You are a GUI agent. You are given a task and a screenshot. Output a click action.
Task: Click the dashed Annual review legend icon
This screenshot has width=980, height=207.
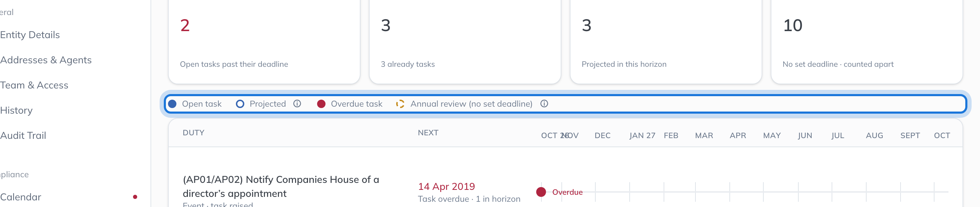[x=400, y=104]
